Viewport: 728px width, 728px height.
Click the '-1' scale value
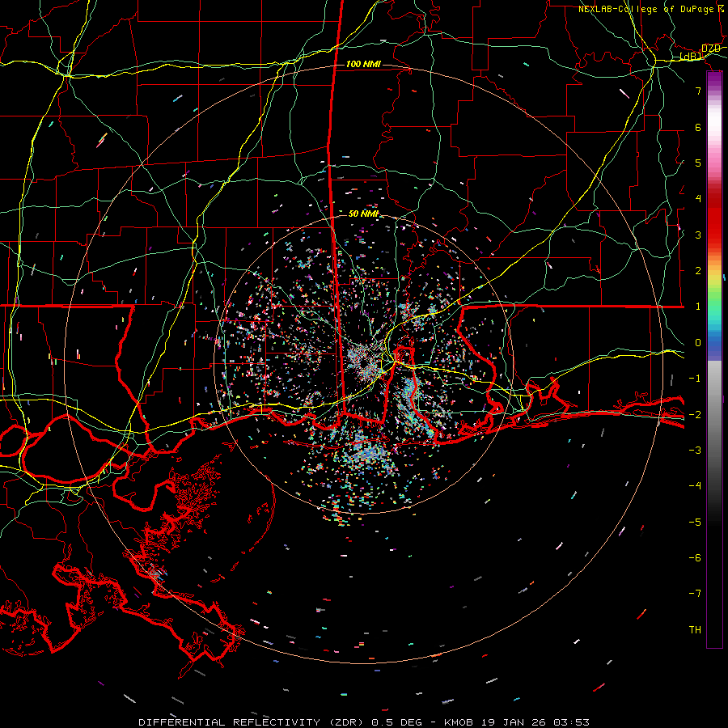coord(695,379)
